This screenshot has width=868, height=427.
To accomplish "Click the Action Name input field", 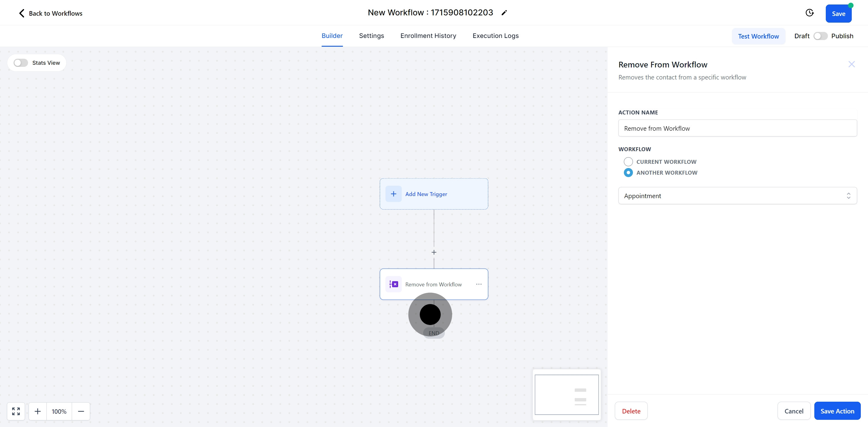I will [737, 128].
